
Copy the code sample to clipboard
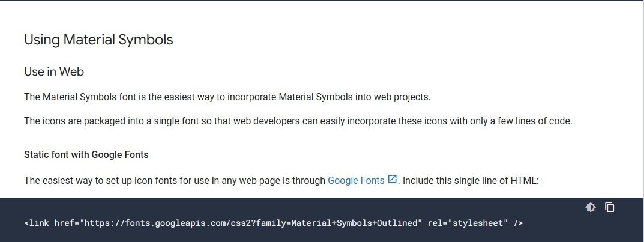[x=609, y=208]
